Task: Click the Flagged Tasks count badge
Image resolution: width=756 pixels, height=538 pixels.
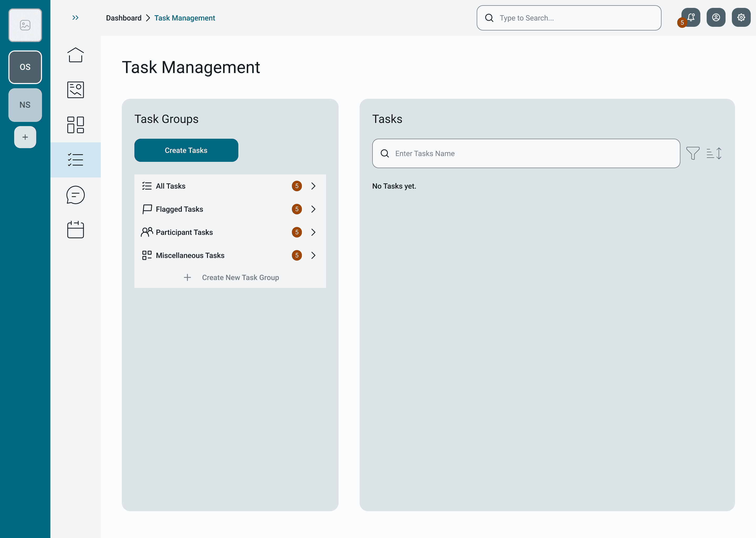Action: click(x=297, y=209)
